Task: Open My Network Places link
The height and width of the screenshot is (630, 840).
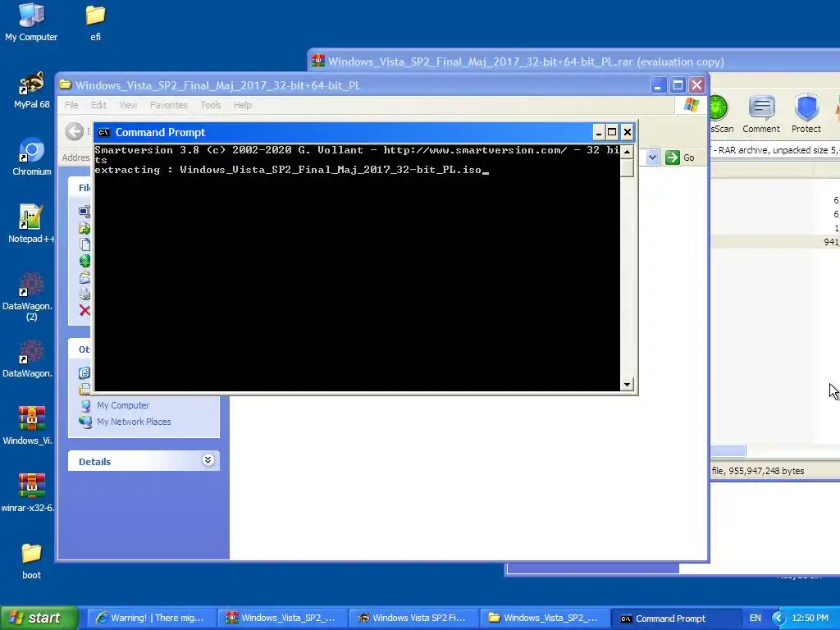Action: (134, 422)
